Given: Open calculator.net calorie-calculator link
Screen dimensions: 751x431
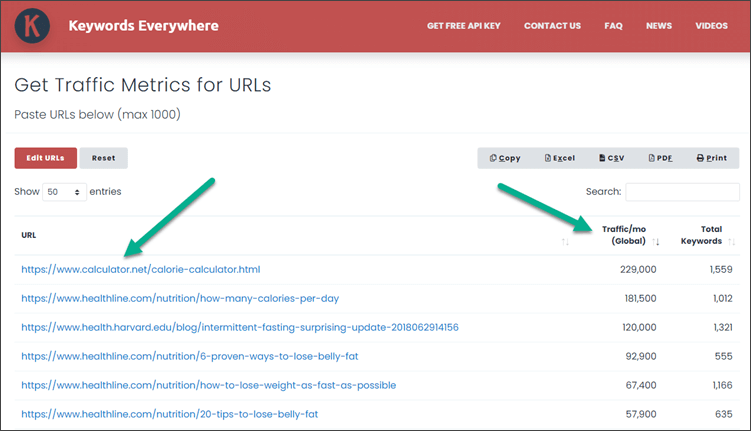Looking at the screenshot, I should pyautogui.click(x=141, y=270).
